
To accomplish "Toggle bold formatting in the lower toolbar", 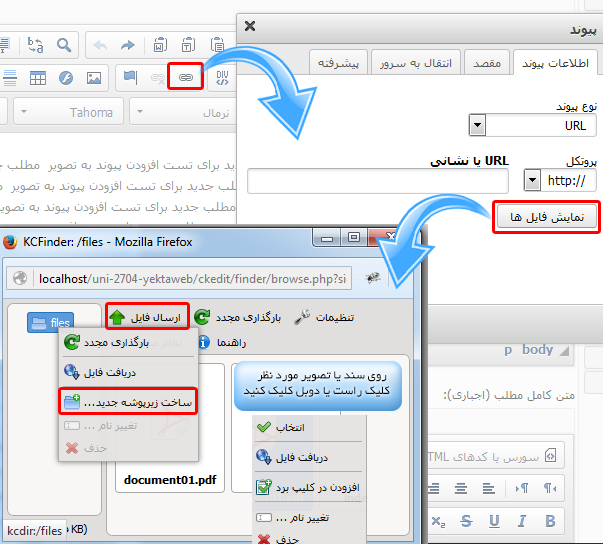I will pyautogui.click(x=548, y=521).
